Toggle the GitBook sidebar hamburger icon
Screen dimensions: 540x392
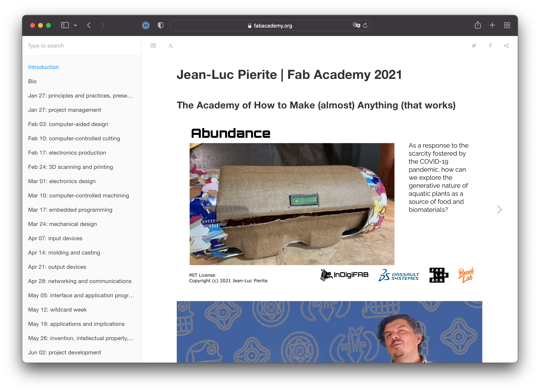(x=153, y=45)
